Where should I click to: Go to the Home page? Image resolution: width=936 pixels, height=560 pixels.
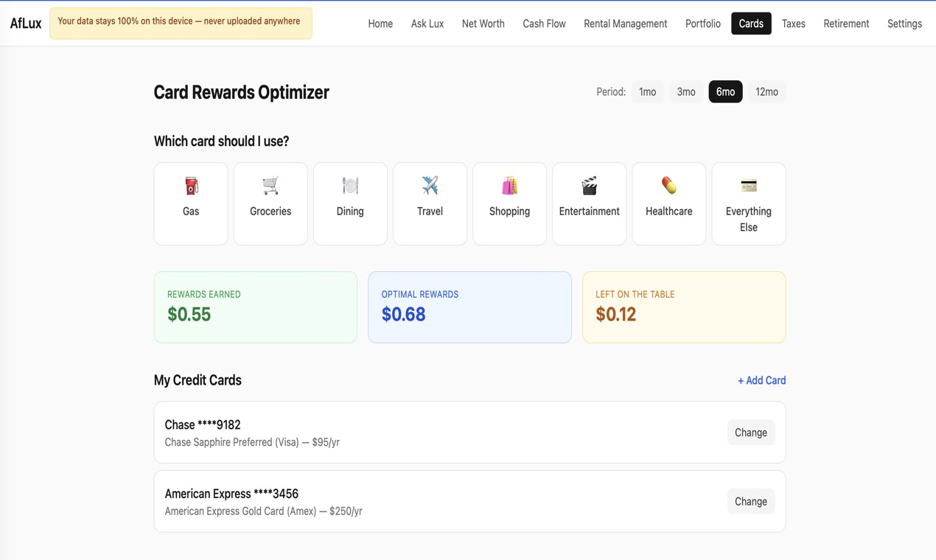pyautogui.click(x=380, y=24)
